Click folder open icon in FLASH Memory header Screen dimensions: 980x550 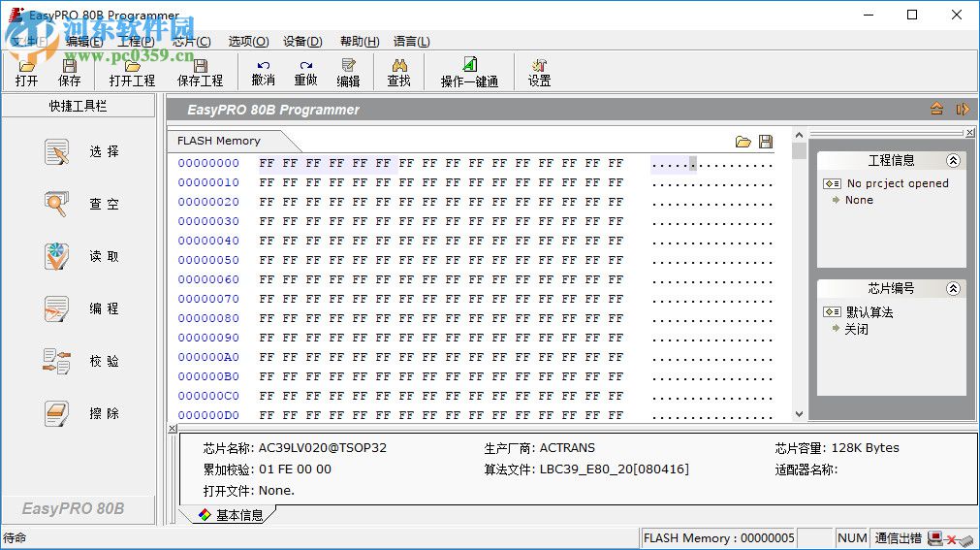[743, 142]
